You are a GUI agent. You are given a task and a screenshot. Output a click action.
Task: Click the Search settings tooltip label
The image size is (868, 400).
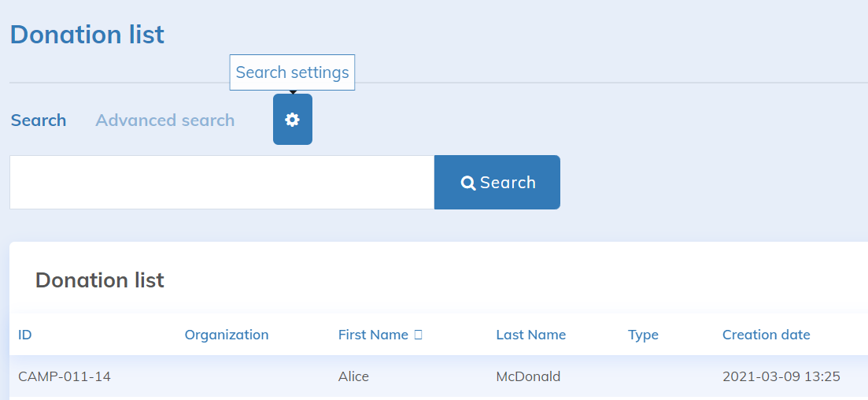[x=292, y=72]
